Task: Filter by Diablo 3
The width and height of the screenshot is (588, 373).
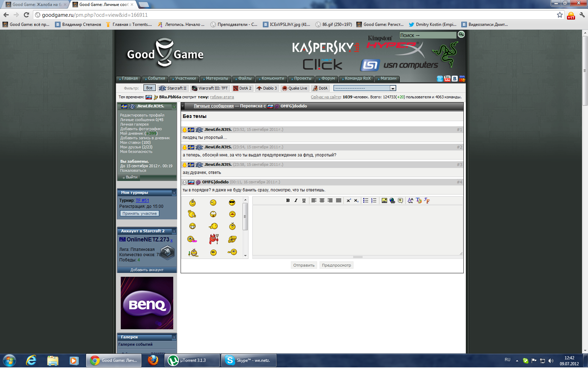Action: (267, 88)
